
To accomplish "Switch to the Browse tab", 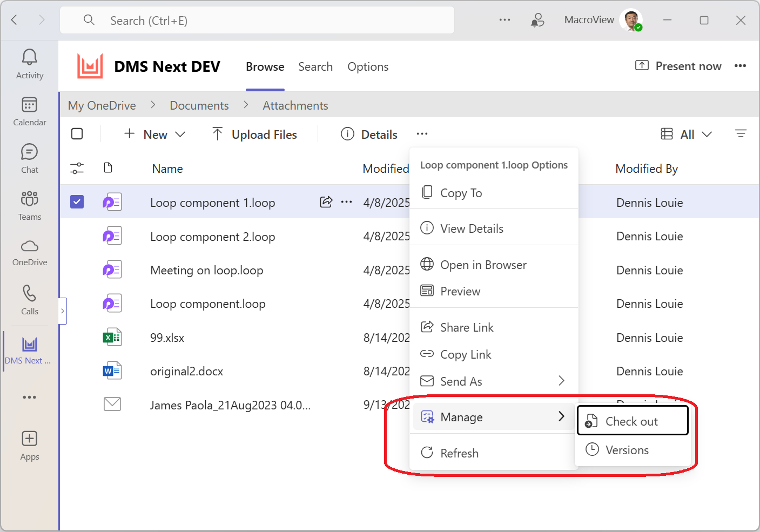I will (265, 67).
